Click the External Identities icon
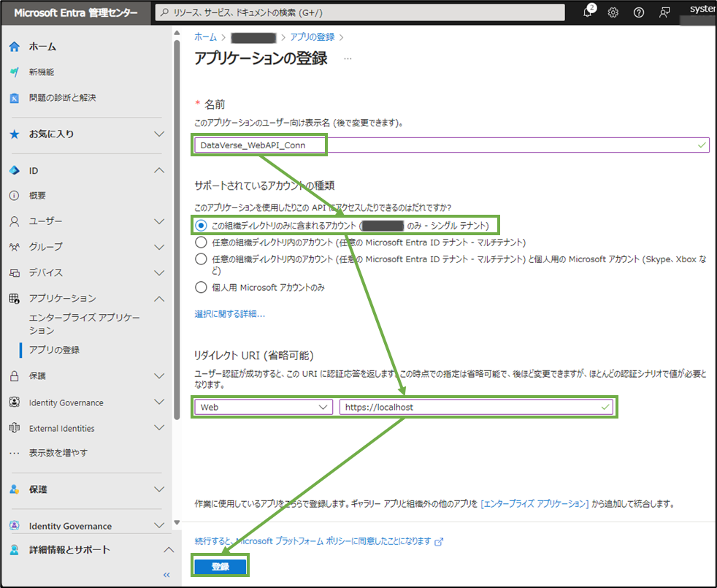 point(15,428)
